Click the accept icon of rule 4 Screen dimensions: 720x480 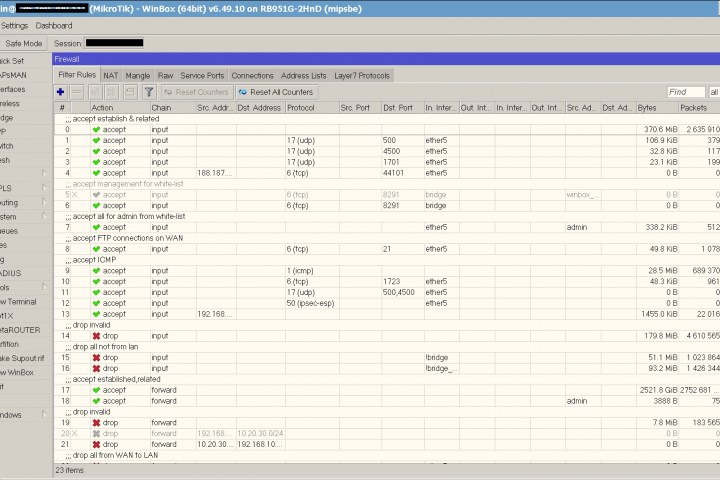click(x=96, y=173)
